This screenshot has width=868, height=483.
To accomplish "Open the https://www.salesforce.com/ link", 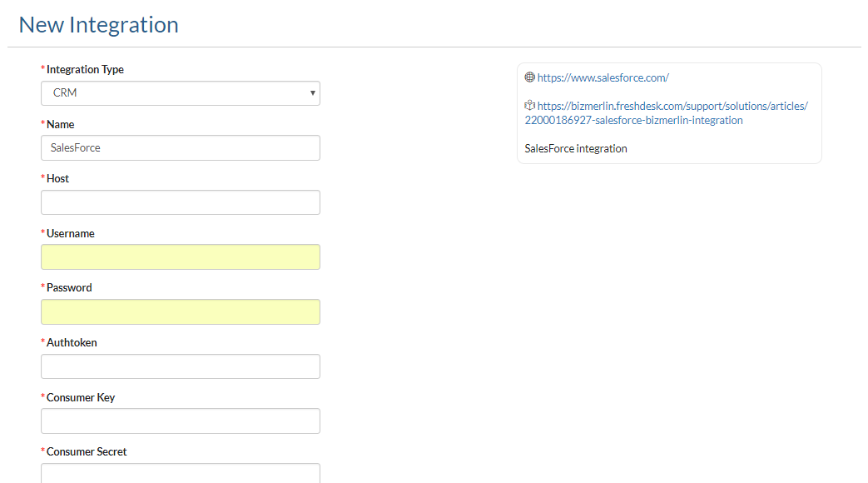I will pos(603,77).
